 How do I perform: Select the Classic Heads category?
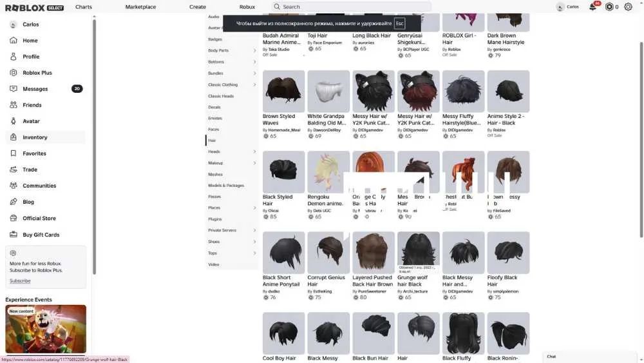(221, 96)
